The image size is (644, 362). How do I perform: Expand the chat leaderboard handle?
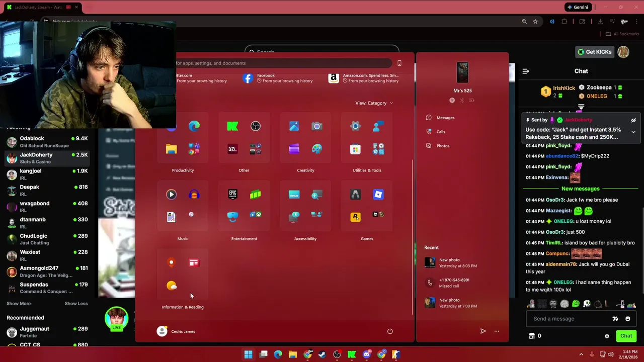point(581,107)
